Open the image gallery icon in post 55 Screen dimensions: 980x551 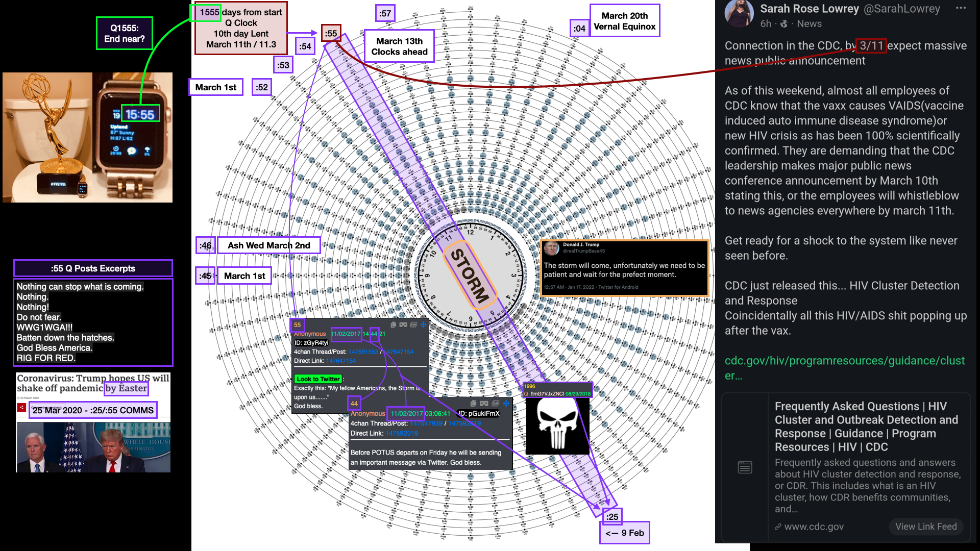click(413, 324)
